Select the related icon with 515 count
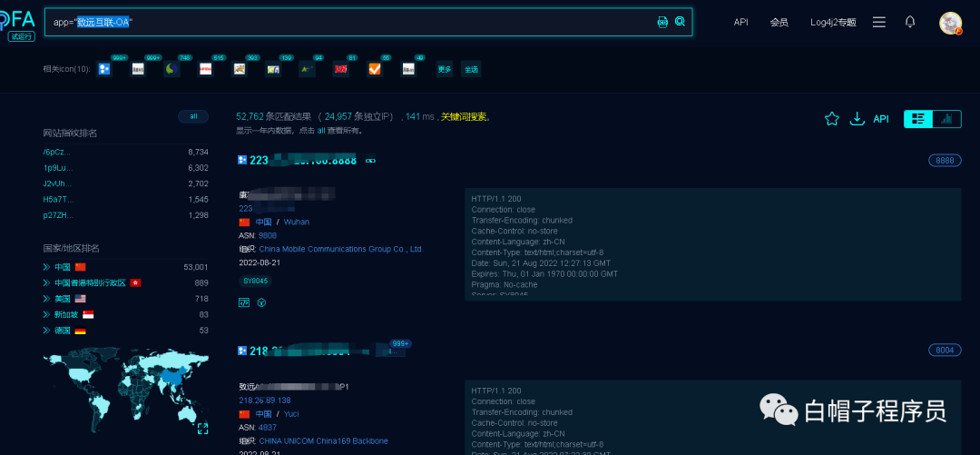This screenshot has height=455, width=980. coord(206,69)
